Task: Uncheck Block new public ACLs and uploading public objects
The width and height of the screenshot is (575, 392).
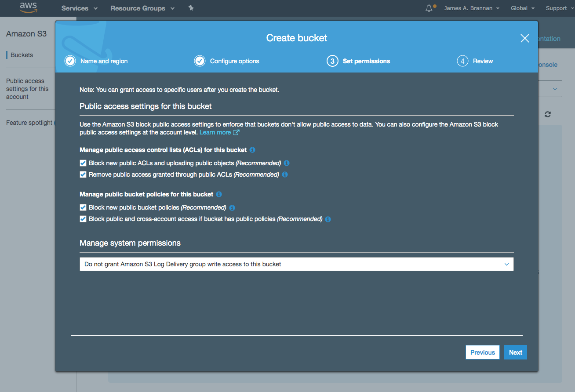Action: pos(83,163)
